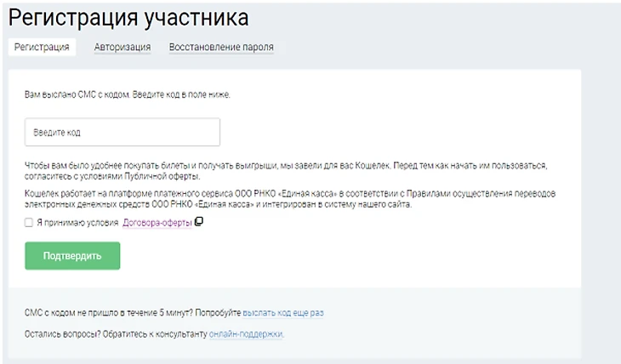Viewport: 621px width, 364px height.
Task: Click the paragraph starting Кошелек работает на платформе
Action: tap(290, 199)
